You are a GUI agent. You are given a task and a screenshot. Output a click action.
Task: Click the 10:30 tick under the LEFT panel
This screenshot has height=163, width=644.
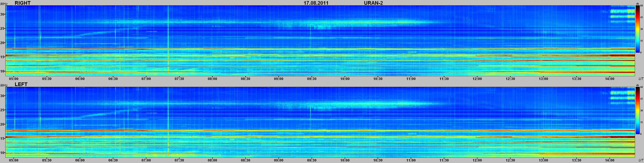click(x=378, y=160)
